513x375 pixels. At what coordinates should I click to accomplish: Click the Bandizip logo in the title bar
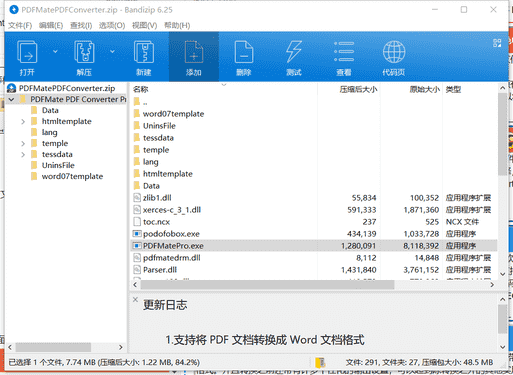pos(14,10)
